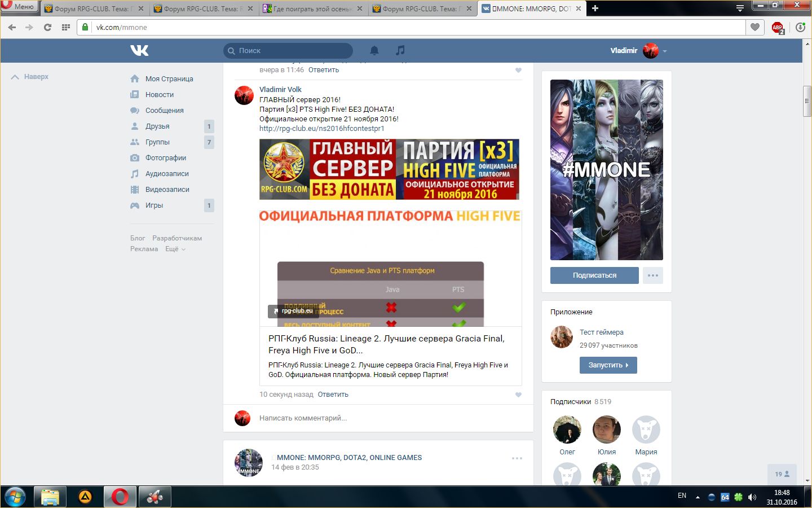
Task: Open subscriber Юлия's avatar
Action: [x=607, y=430]
